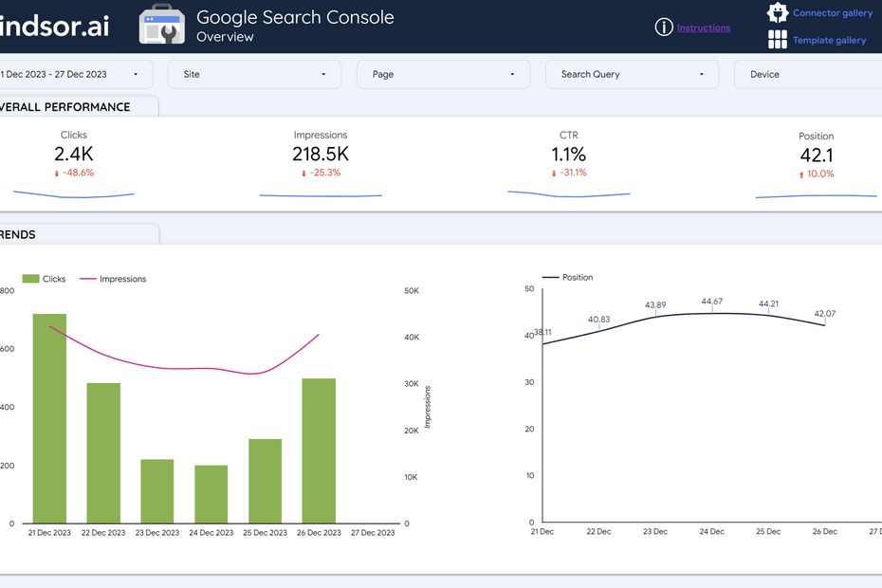
Task: Open the Instructions link
Action: [x=703, y=28]
